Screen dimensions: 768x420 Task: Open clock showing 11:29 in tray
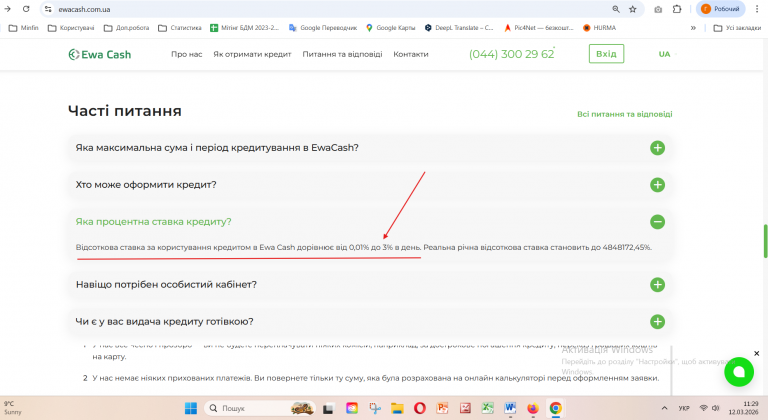pyautogui.click(x=744, y=408)
